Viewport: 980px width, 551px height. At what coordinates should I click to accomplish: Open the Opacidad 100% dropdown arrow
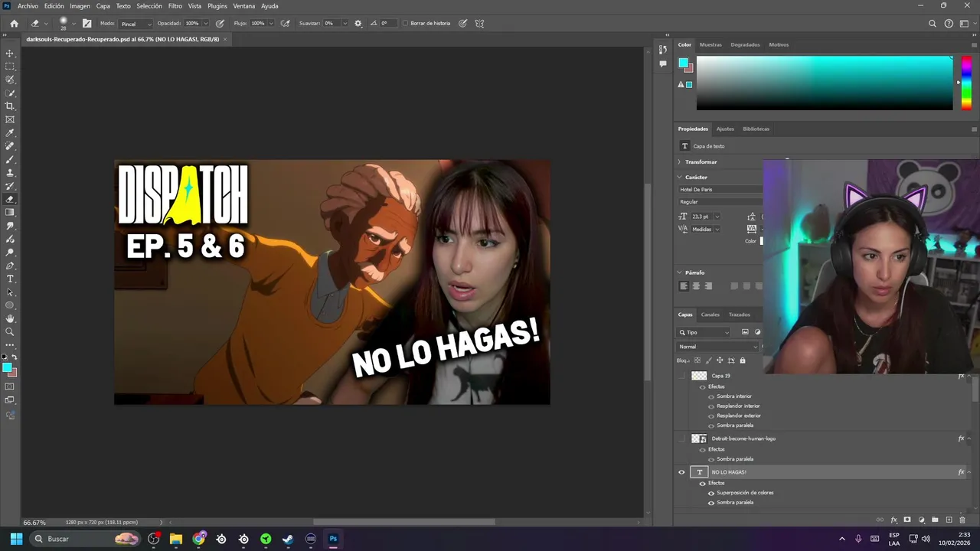coord(207,24)
